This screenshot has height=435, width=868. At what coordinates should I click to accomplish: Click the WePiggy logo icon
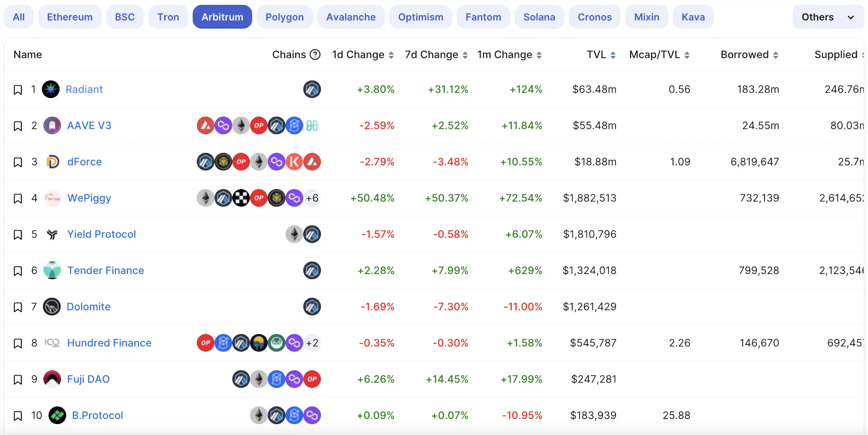(53, 198)
